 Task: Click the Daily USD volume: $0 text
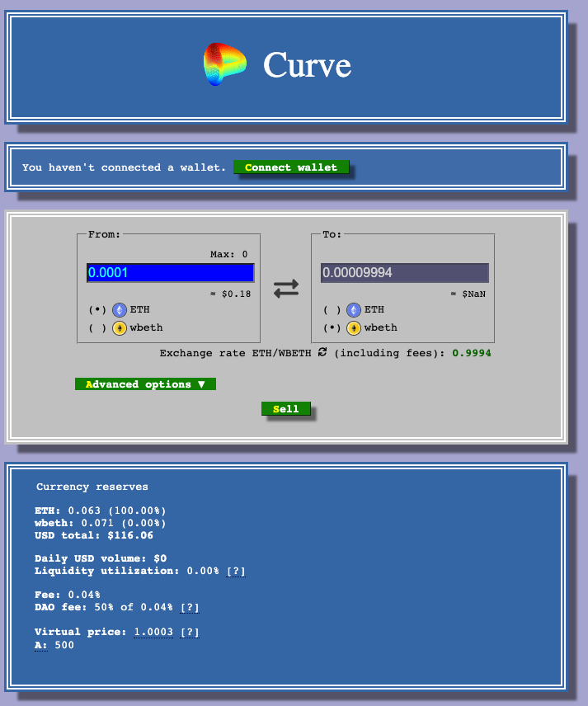coord(101,558)
